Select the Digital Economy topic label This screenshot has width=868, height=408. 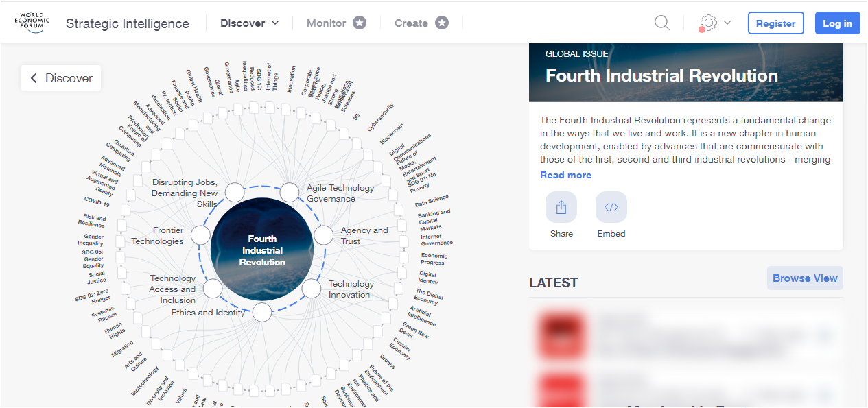pyautogui.click(x=428, y=297)
